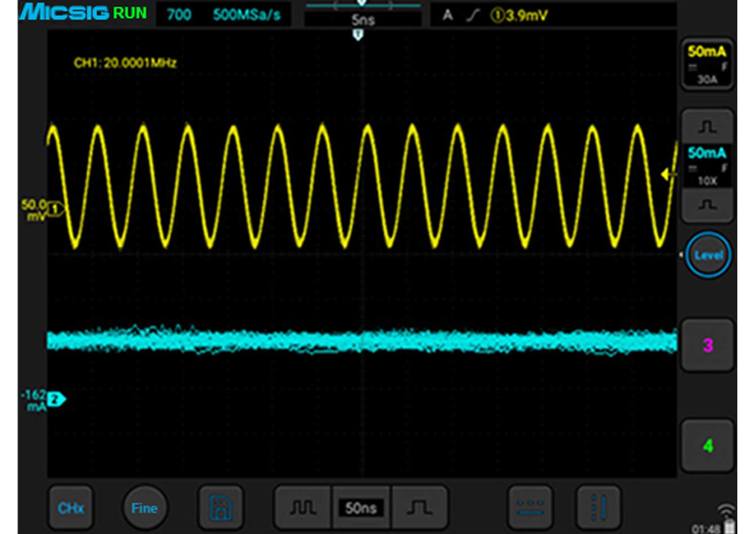Viewport: 756px width, 534px height.
Task: Turn on channel 4
Action: [x=707, y=446]
